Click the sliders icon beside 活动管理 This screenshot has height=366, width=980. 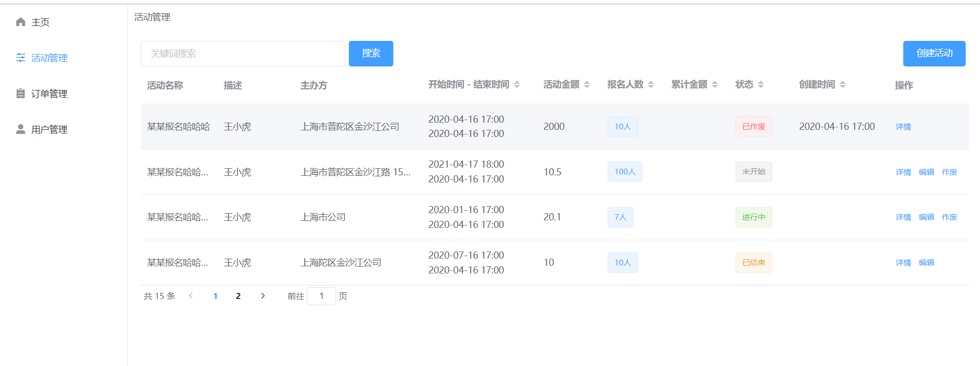click(x=20, y=58)
